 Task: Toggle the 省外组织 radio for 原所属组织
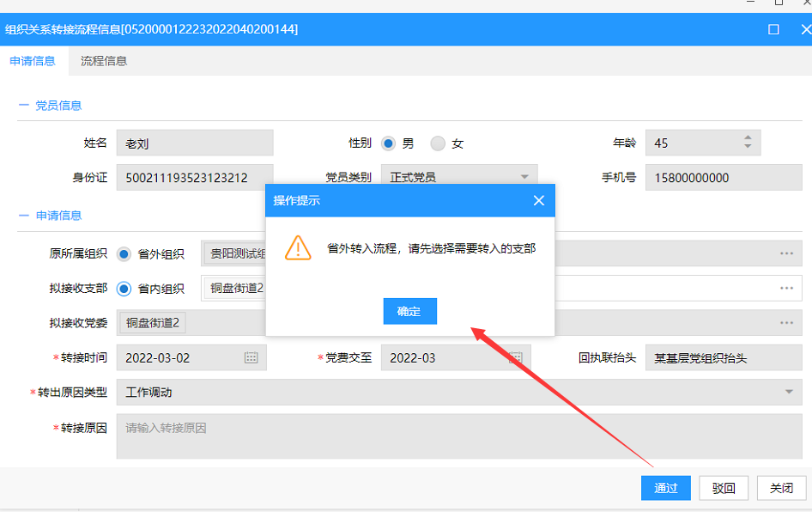tap(124, 253)
